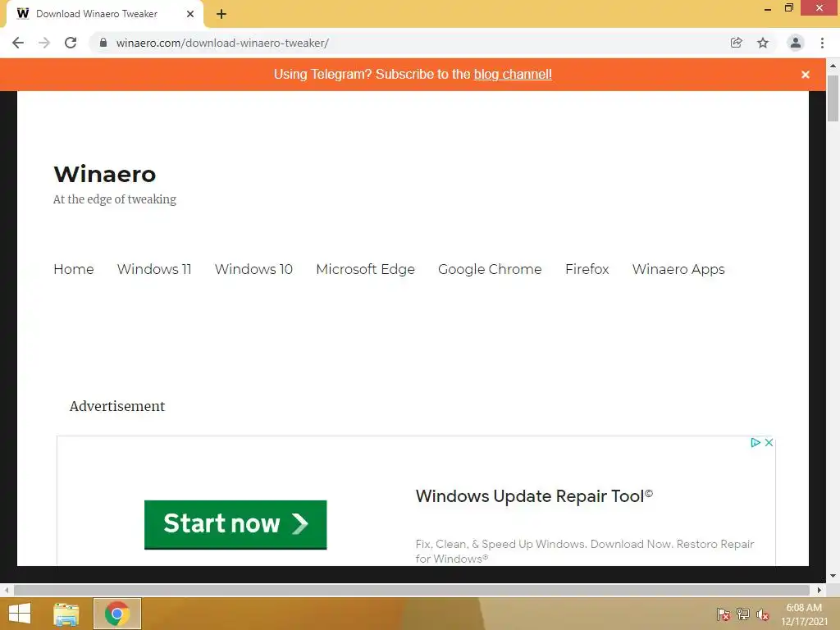Viewport: 840px width, 630px height.
Task: Open the Microsoft Edge menu section
Action: tap(365, 269)
